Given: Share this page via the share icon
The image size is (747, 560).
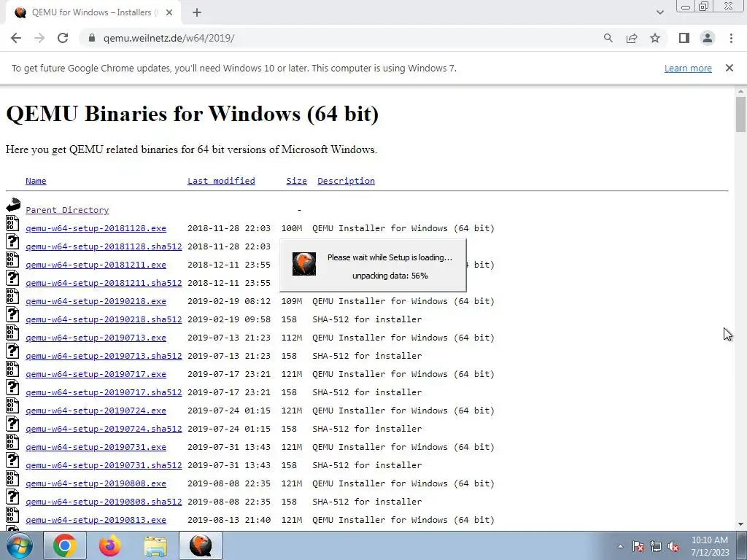Looking at the screenshot, I should click(x=632, y=38).
